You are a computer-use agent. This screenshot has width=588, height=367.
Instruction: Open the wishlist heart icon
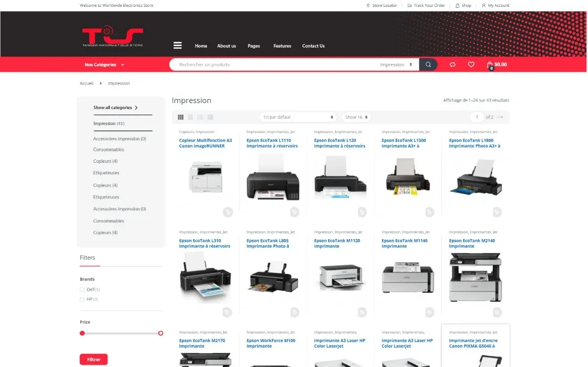point(471,64)
